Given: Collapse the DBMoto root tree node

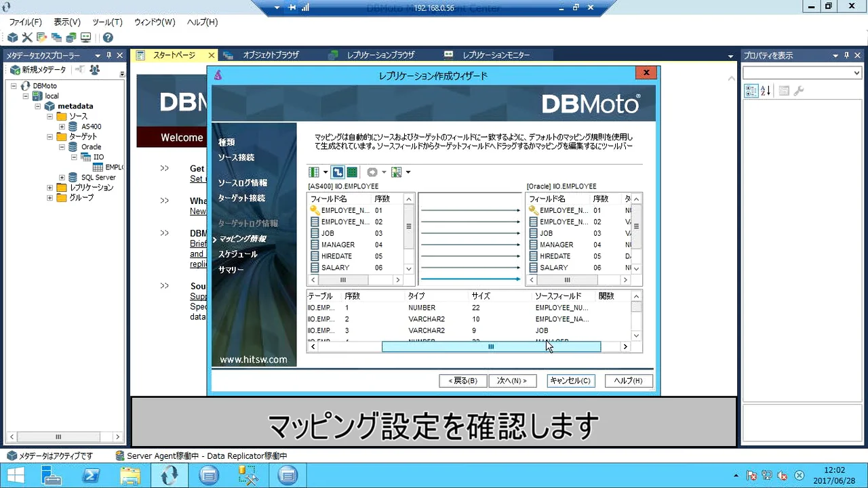Looking at the screenshot, I should (x=14, y=86).
